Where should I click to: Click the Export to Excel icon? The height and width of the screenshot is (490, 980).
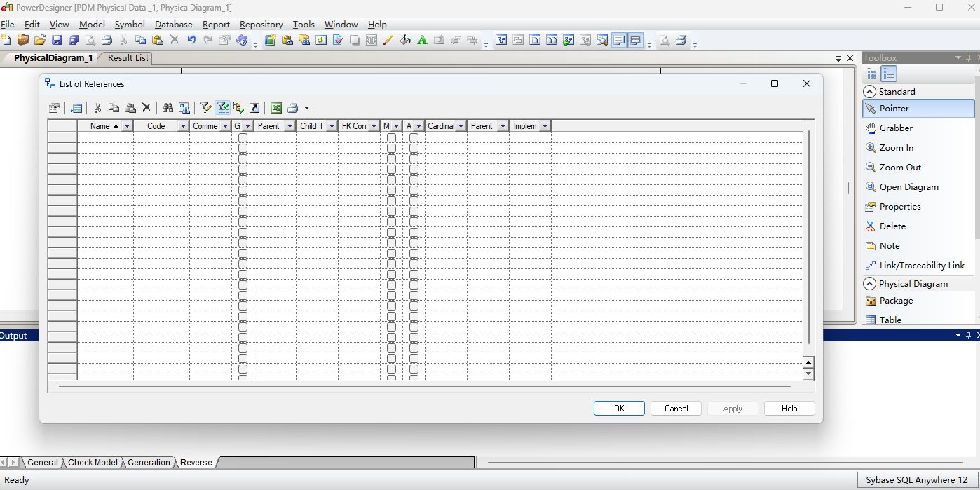click(276, 108)
